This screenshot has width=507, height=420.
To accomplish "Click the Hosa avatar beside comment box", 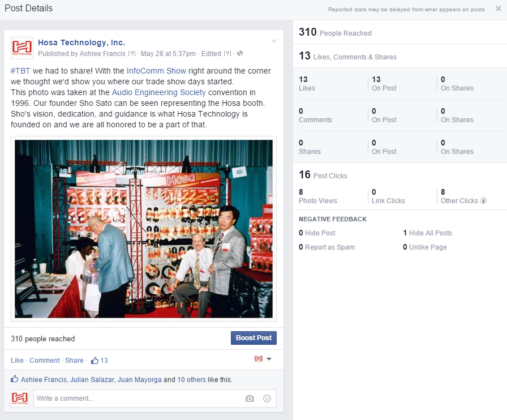I will click(20, 398).
